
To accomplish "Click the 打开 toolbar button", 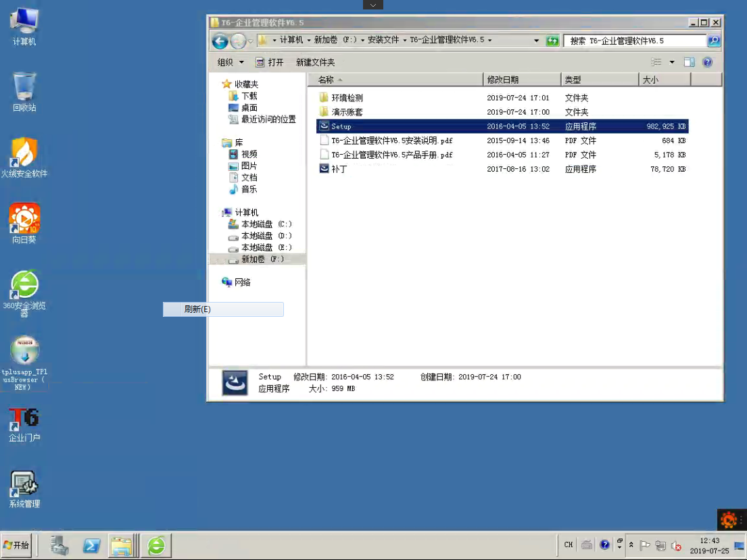I will click(x=270, y=62).
